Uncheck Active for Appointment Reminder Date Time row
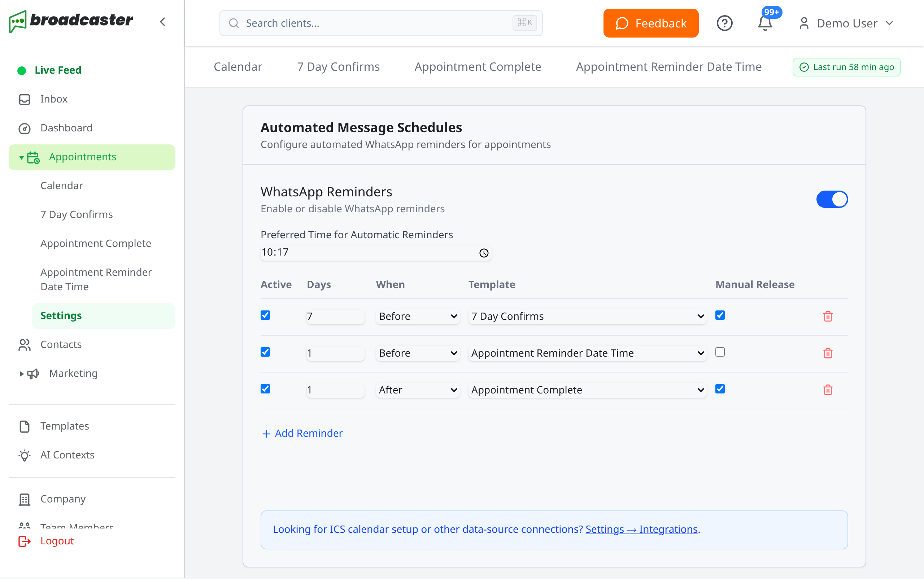Screen dimensions: 924x579 [x=265, y=352]
